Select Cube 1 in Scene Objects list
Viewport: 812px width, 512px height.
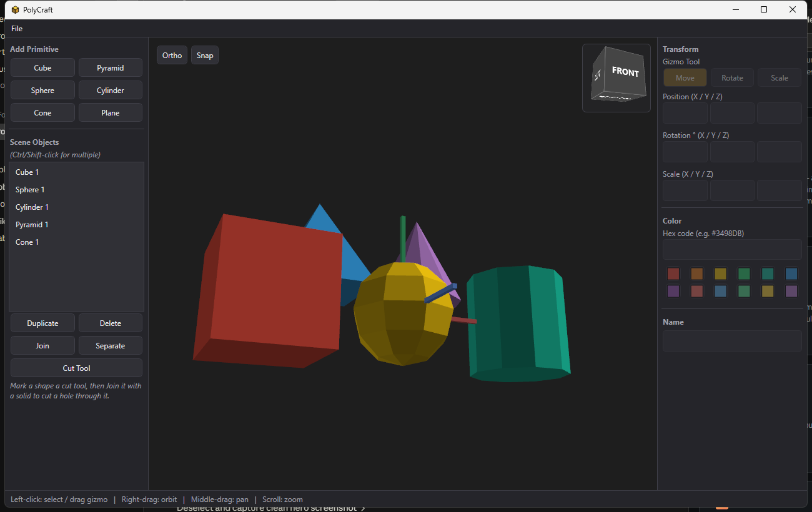click(x=76, y=172)
